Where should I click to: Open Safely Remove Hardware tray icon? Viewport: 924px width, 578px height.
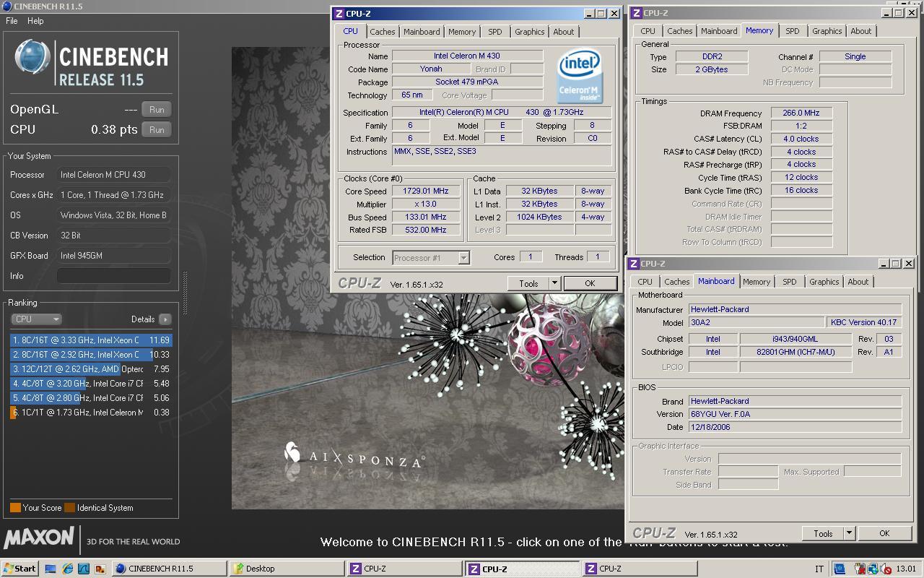[860, 569]
